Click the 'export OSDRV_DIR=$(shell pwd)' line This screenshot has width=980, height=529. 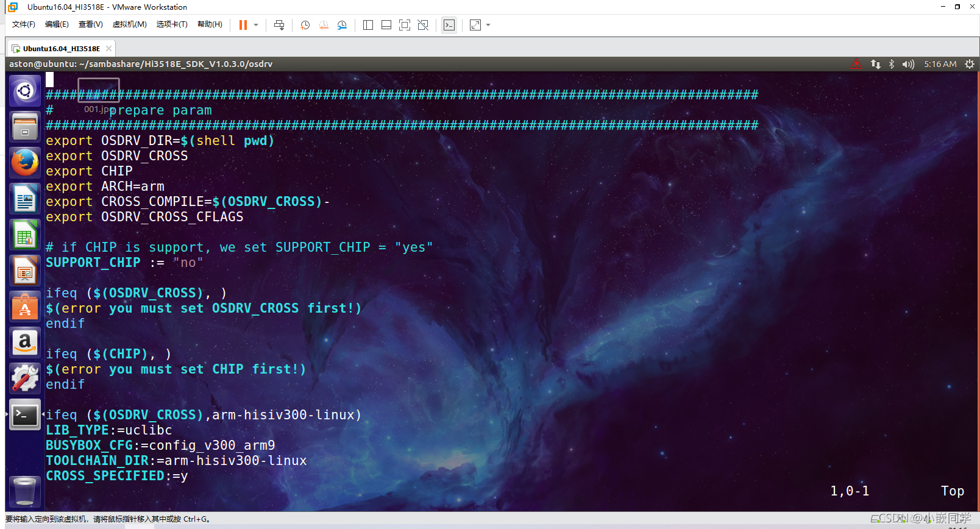[160, 141]
